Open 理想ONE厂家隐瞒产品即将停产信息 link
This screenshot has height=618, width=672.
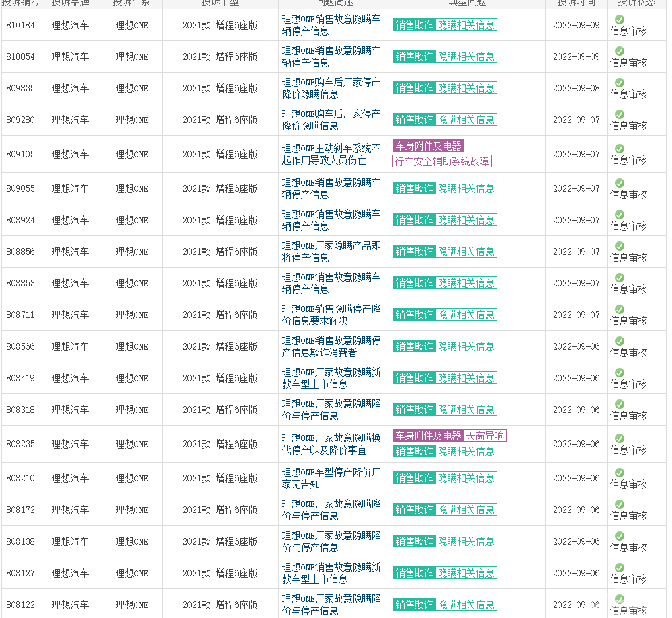331,252
